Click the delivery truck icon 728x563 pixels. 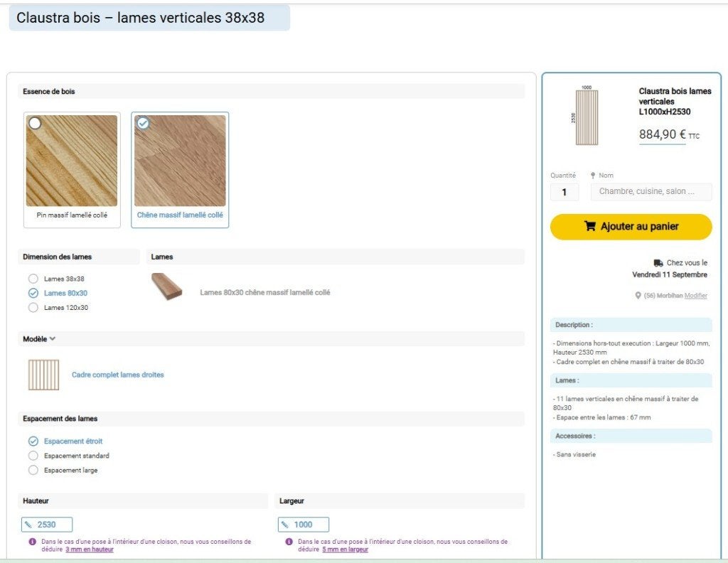pos(658,263)
